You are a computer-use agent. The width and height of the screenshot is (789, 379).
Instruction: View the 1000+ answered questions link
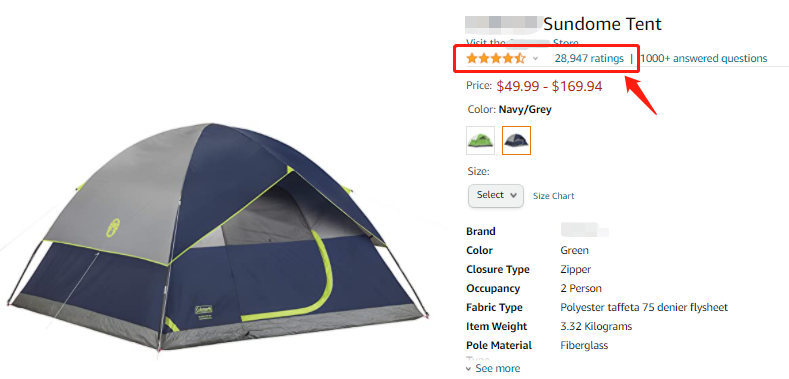tap(704, 58)
